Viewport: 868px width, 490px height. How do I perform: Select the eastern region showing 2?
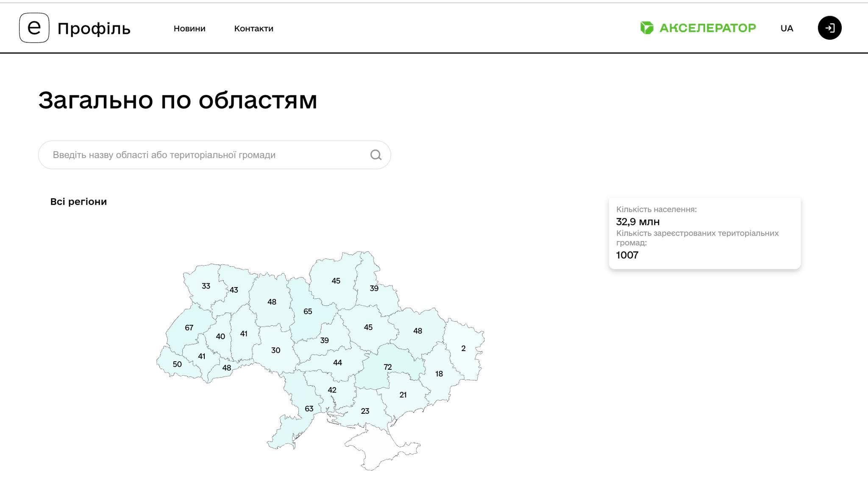[x=463, y=348]
